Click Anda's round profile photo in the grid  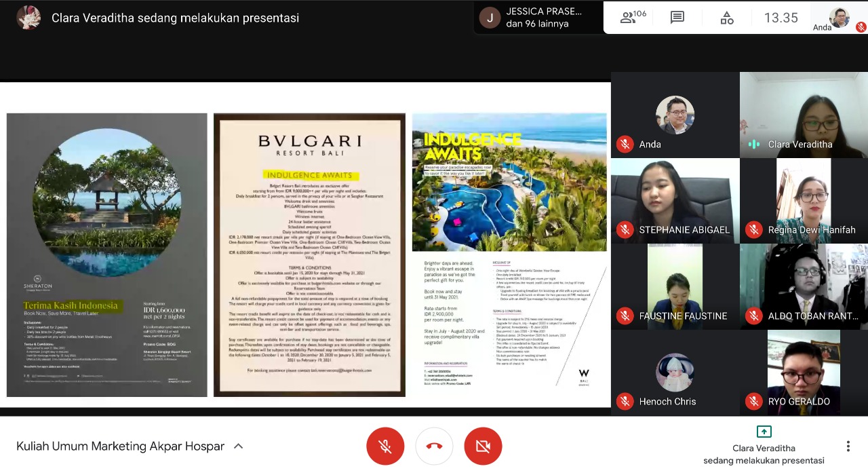[x=675, y=115]
